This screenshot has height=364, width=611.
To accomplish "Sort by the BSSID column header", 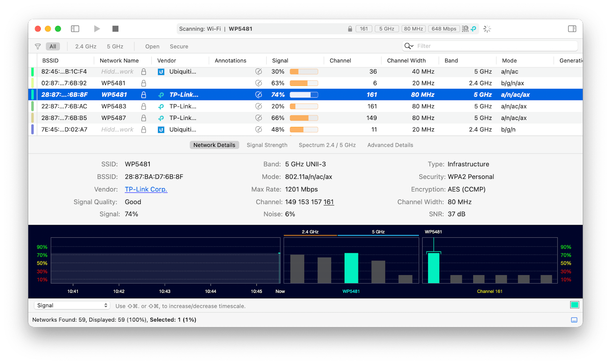I will click(x=50, y=61).
